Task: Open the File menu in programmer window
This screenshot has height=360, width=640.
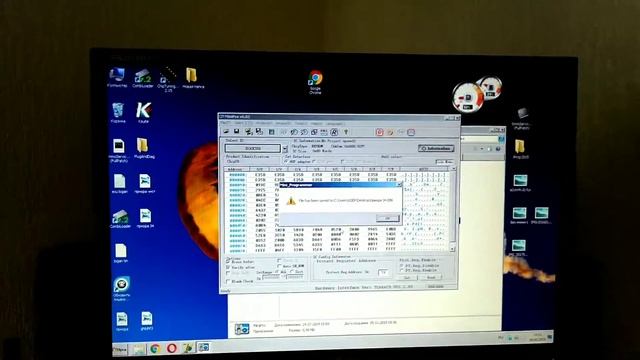Action: click(225, 123)
